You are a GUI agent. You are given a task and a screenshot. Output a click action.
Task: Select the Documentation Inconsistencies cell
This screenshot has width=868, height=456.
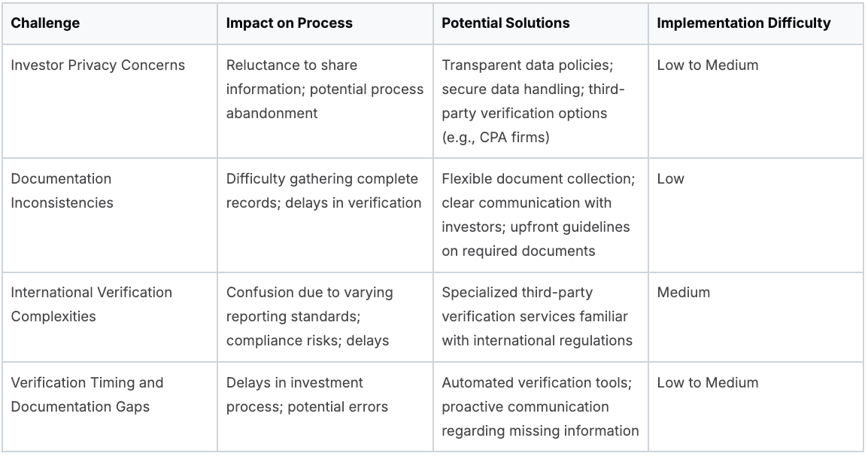click(x=110, y=215)
